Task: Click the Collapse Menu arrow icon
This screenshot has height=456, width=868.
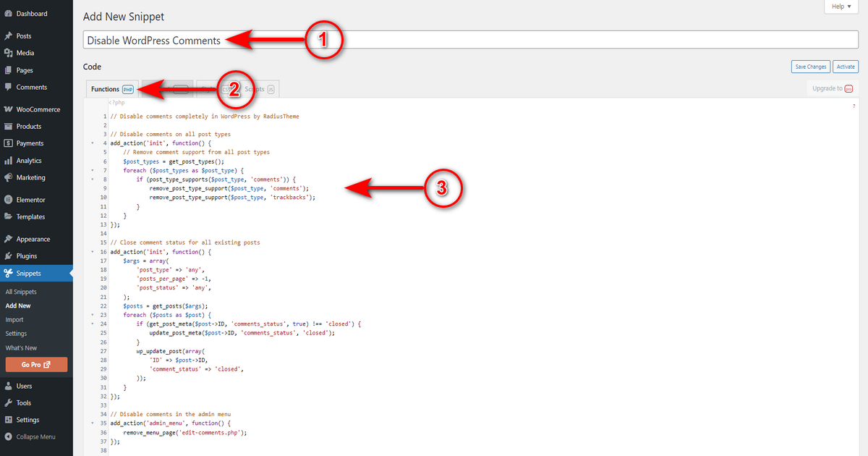Action: click(x=8, y=437)
